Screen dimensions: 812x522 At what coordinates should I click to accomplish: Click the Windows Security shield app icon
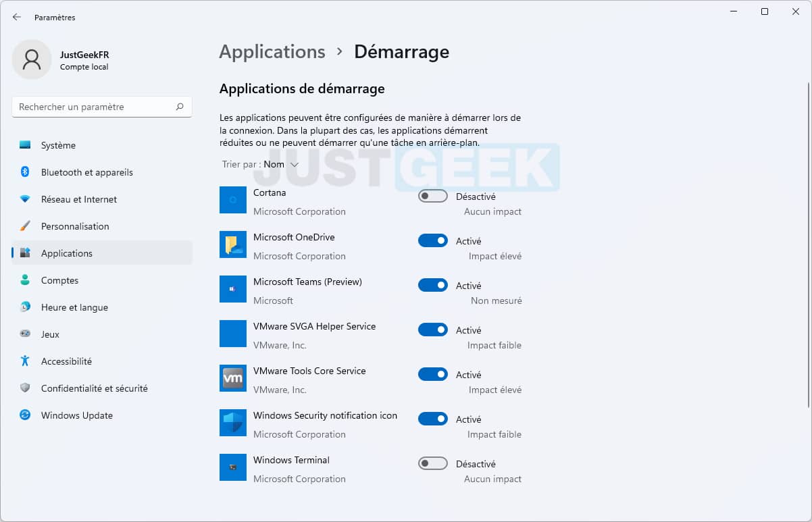[x=233, y=423]
